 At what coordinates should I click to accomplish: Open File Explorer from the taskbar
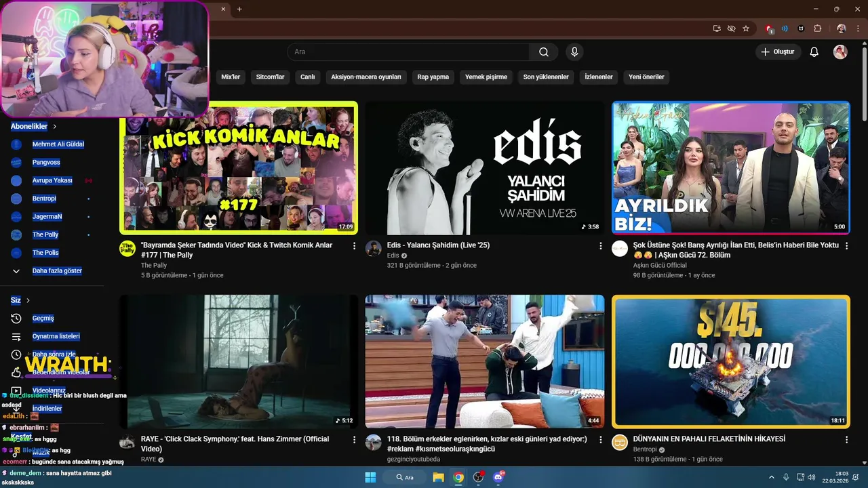tap(439, 477)
